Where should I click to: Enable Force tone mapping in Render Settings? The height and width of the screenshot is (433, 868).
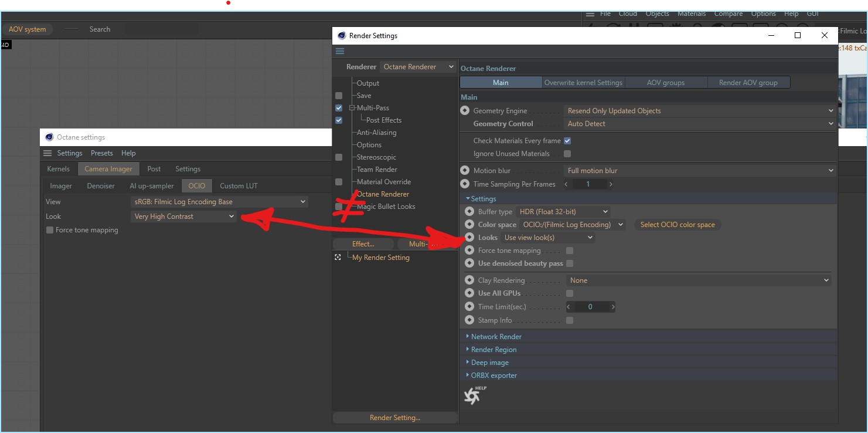point(570,251)
